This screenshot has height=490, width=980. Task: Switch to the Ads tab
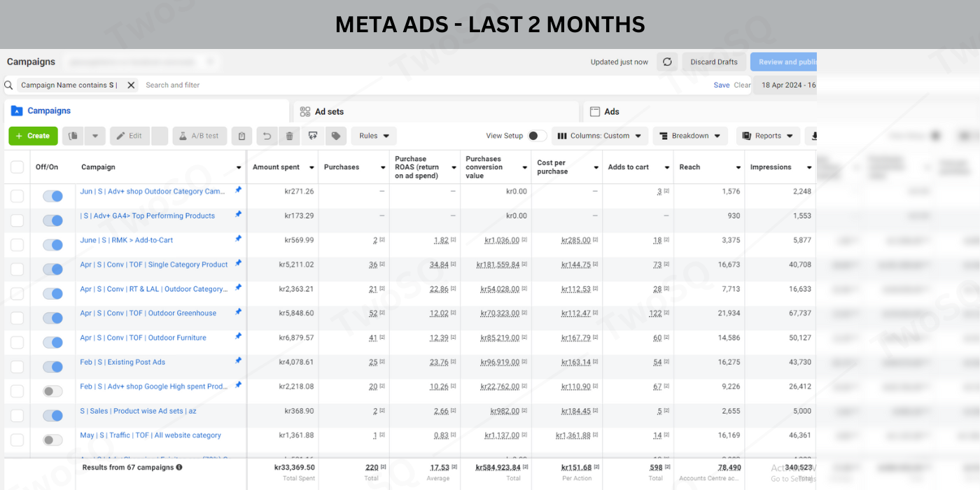click(x=611, y=111)
